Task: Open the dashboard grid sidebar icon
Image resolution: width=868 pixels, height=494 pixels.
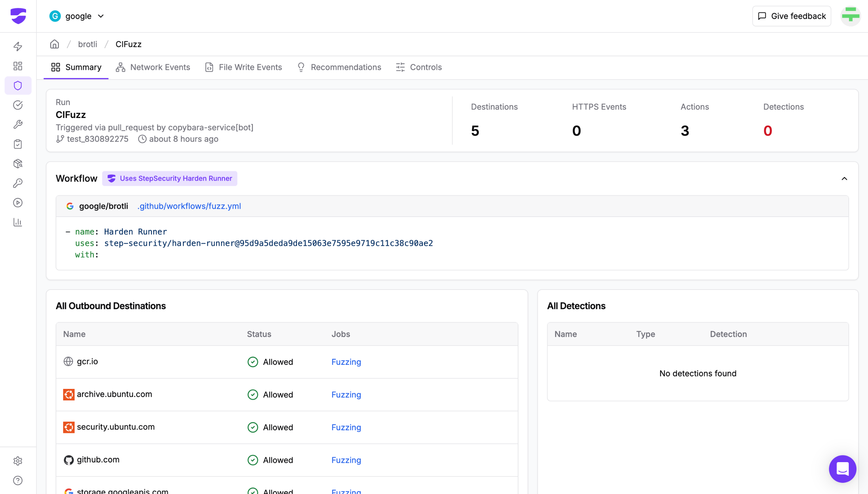Action: tap(18, 66)
